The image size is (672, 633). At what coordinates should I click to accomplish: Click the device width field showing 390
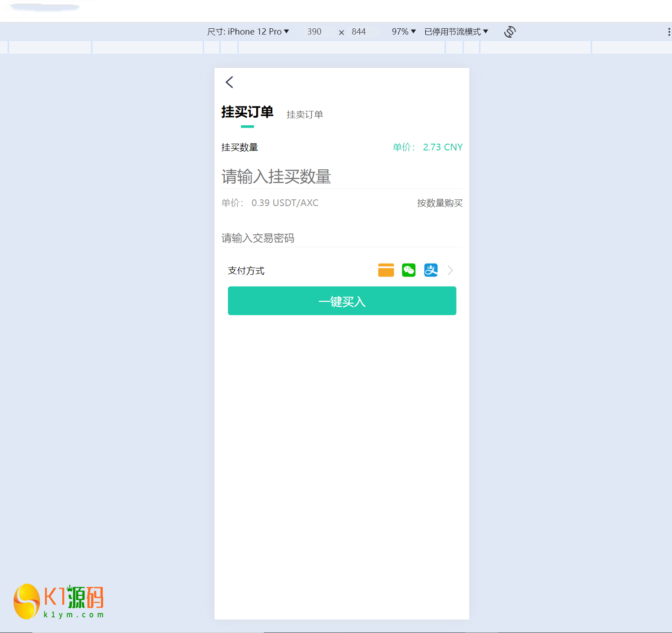point(314,32)
